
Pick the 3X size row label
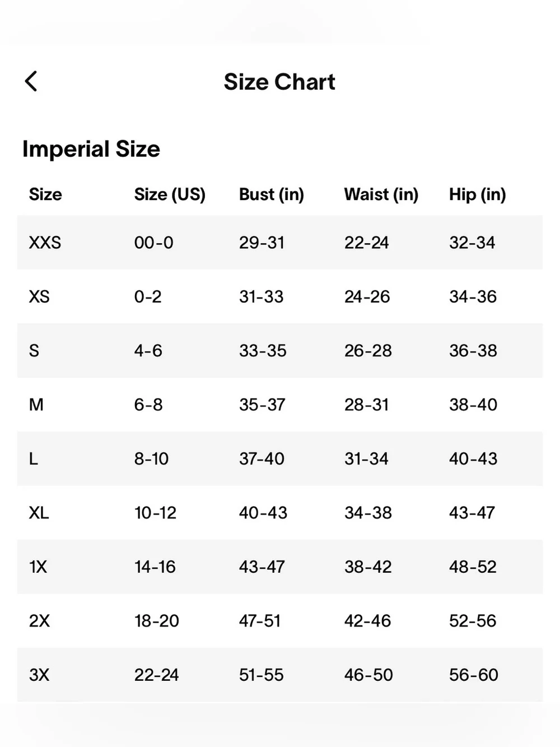[40, 675]
